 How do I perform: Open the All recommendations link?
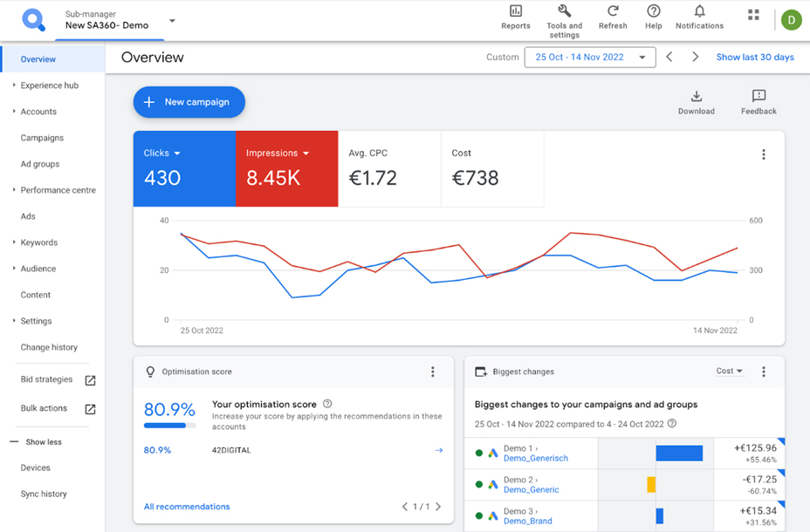point(187,507)
